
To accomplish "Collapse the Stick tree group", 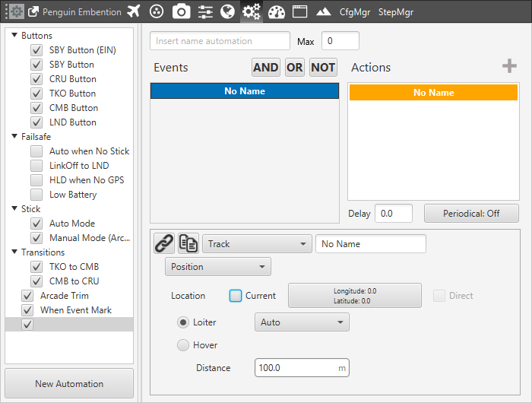I will click(x=14, y=208).
